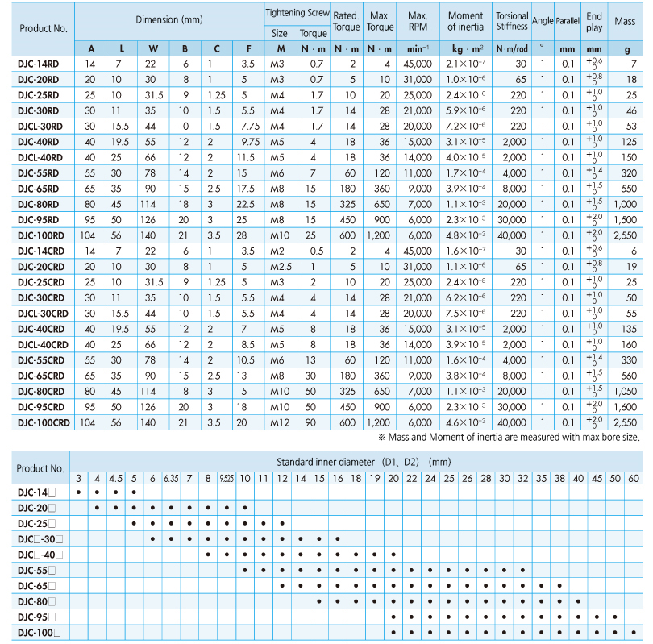The width and height of the screenshot is (653, 644).
Task: Click the 22.5 value in column F
Action: (x=247, y=204)
